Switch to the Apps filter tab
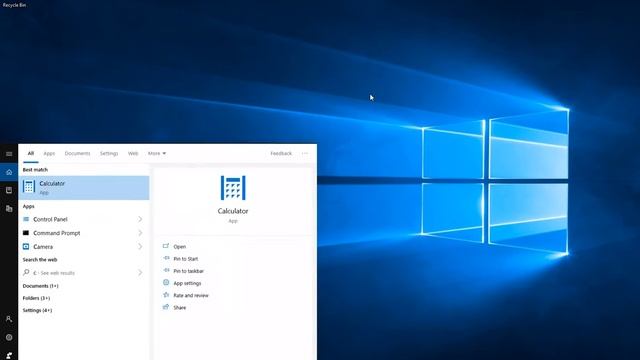640x360 pixels. (49, 153)
